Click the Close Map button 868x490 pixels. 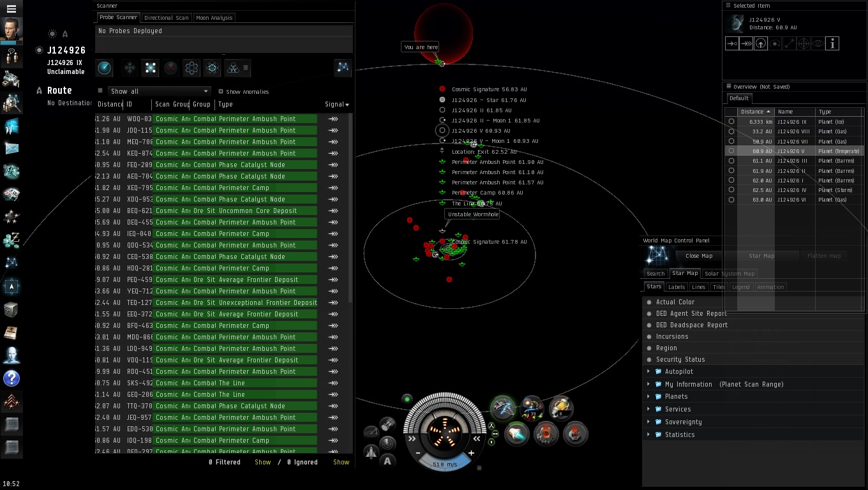pyautogui.click(x=699, y=256)
